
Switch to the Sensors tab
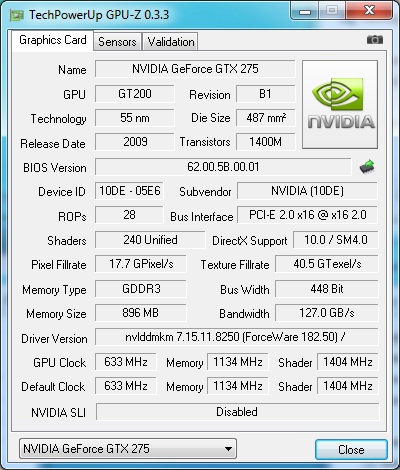pos(117,42)
